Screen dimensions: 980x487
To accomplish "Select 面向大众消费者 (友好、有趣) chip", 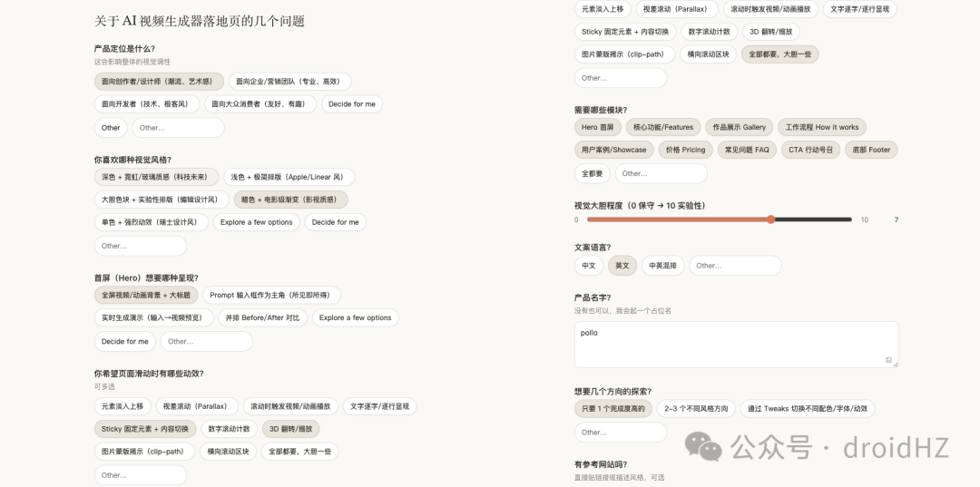I will tap(260, 104).
